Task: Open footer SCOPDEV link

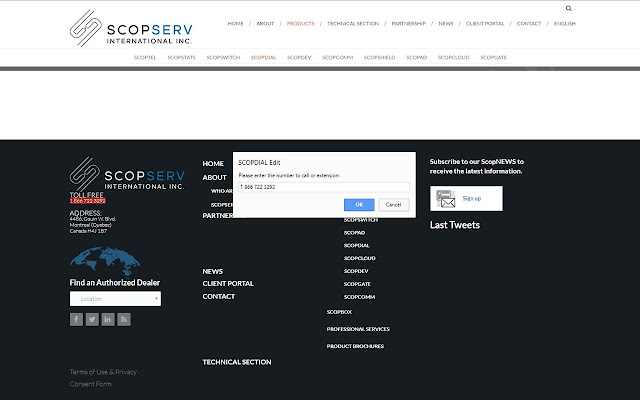Action: point(356,271)
